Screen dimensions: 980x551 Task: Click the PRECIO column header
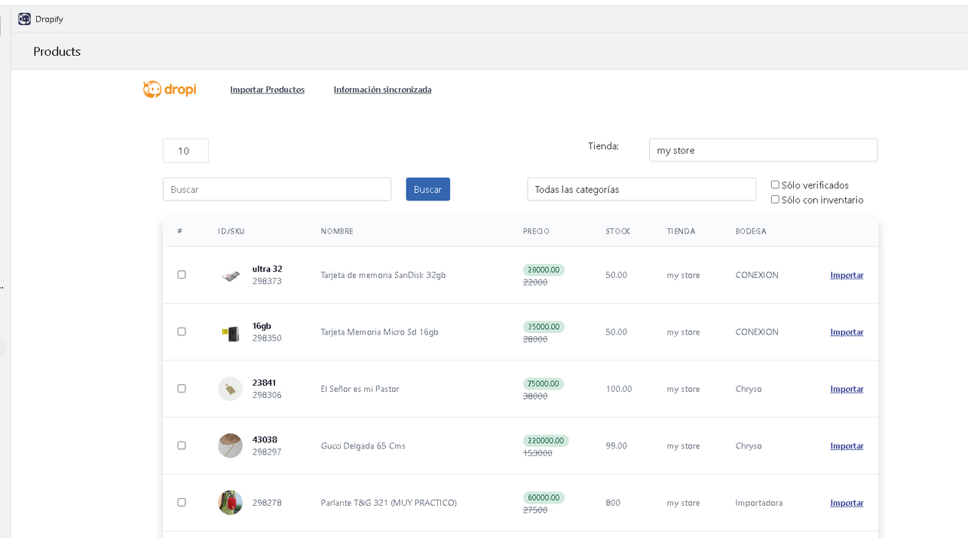coord(536,231)
